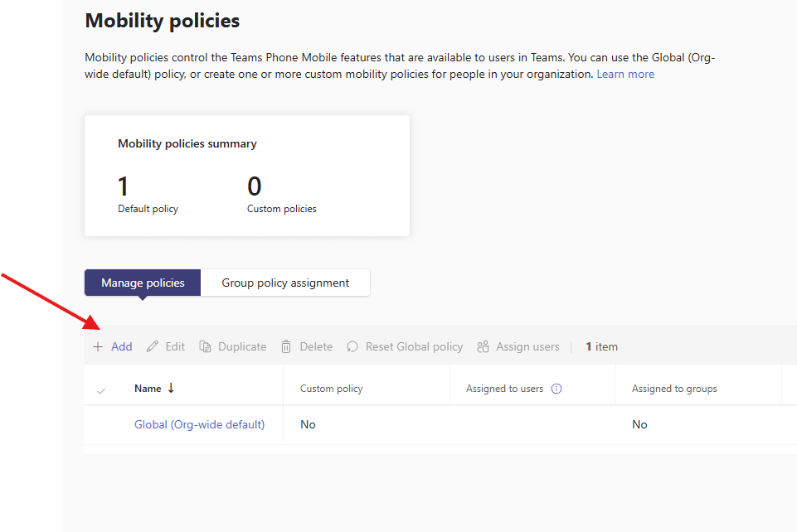Click the Edit pencil icon
The height and width of the screenshot is (532, 797).
tap(153, 347)
